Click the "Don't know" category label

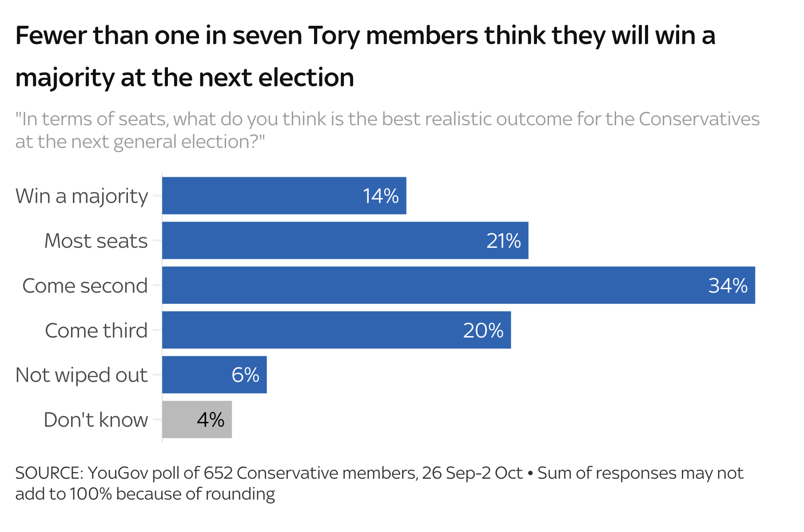tap(96, 420)
